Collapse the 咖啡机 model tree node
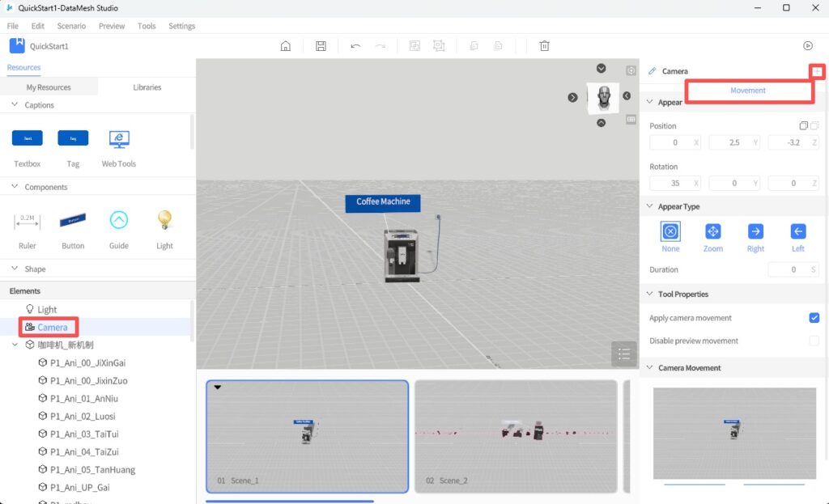Viewport: 829px width, 504px height. pos(15,345)
